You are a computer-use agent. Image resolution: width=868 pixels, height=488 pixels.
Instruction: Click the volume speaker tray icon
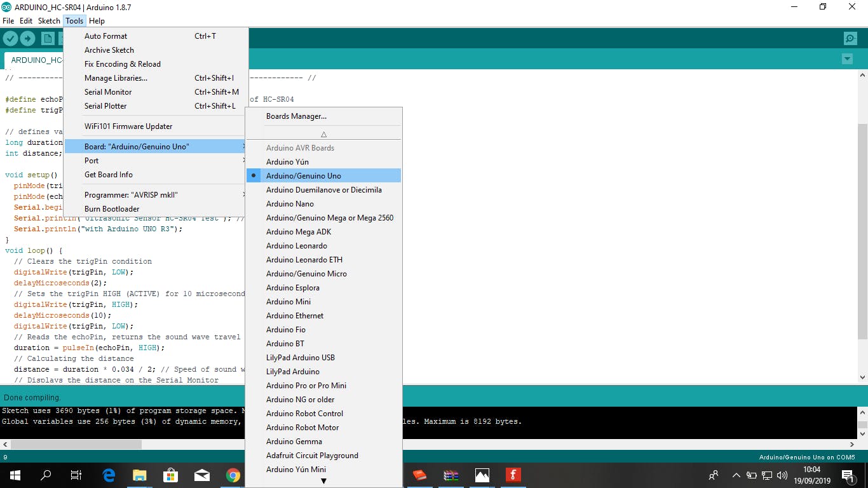(x=782, y=475)
